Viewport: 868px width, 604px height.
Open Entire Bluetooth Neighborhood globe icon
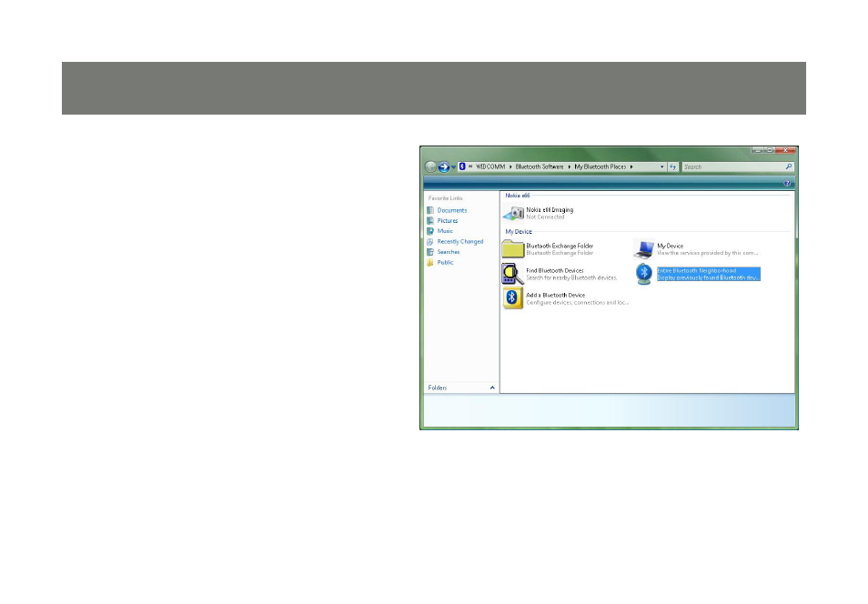(x=644, y=274)
